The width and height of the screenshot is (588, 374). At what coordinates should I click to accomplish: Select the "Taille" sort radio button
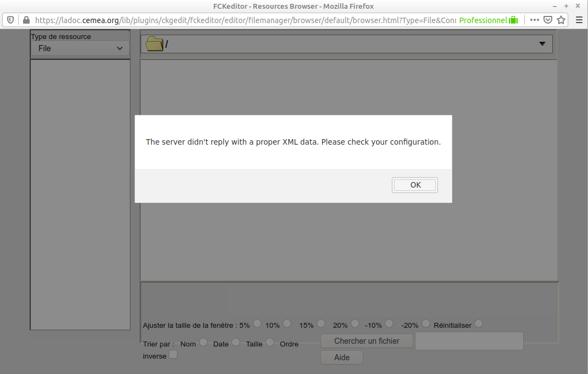[x=269, y=342]
